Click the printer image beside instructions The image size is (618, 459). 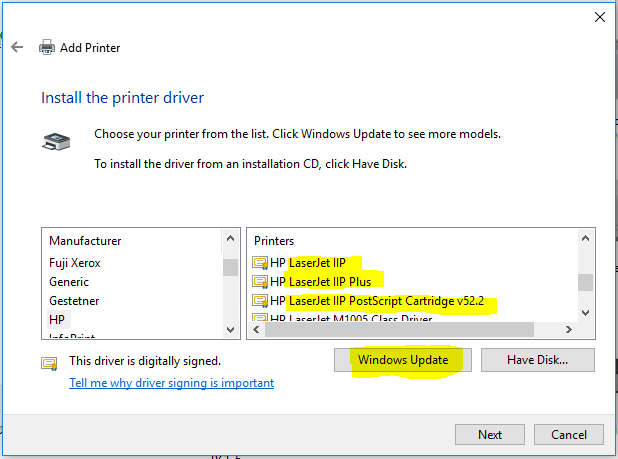pyautogui.click(x=56, y=141)
